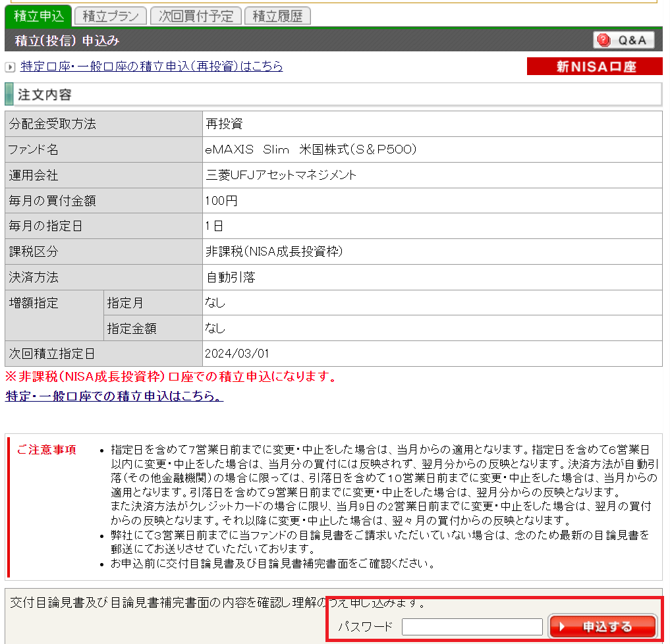Open the Q&A help button
This screenshot has height=644, width=670.
coord(623,40)
